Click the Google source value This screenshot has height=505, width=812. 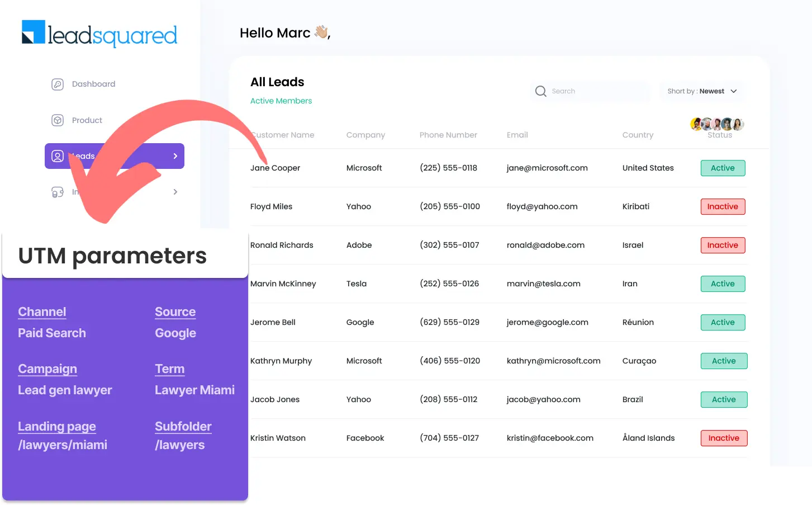coord(175,333)
